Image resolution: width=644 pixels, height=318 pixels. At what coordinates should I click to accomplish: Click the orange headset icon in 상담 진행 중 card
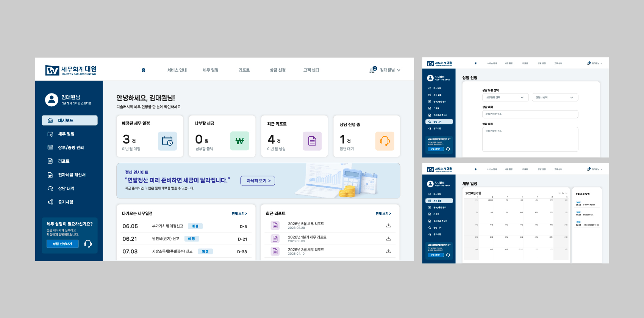click(385, 141)
